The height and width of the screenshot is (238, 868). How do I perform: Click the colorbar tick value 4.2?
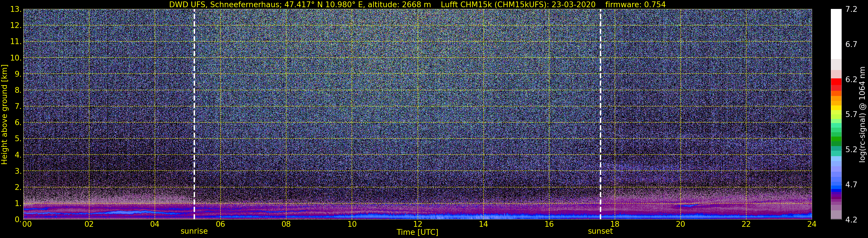point(851,220)
